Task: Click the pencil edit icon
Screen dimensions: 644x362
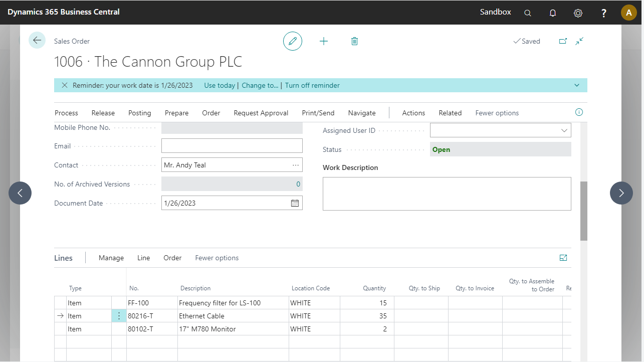Action: (x=293, y=41)
